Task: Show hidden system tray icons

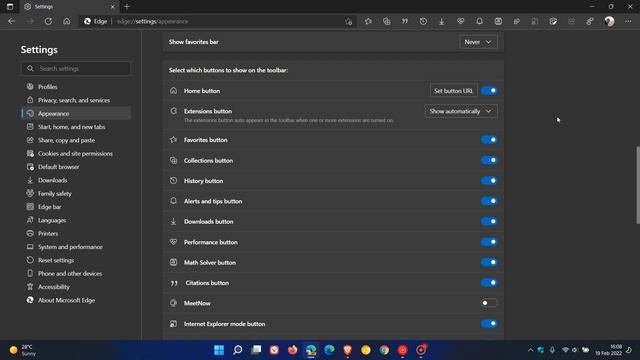Action: 530,350
